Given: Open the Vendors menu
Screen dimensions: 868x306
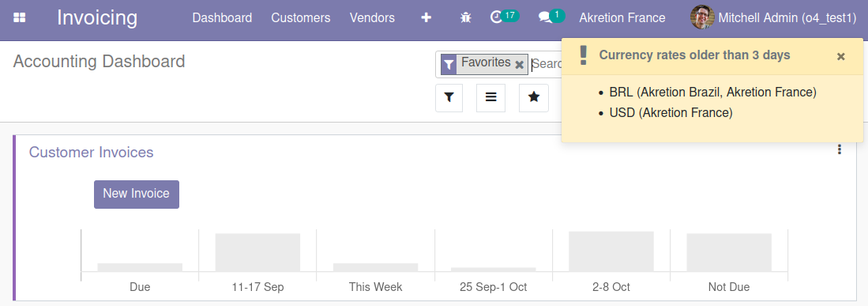Looking at the screenshot, I should tap(372, 17).
